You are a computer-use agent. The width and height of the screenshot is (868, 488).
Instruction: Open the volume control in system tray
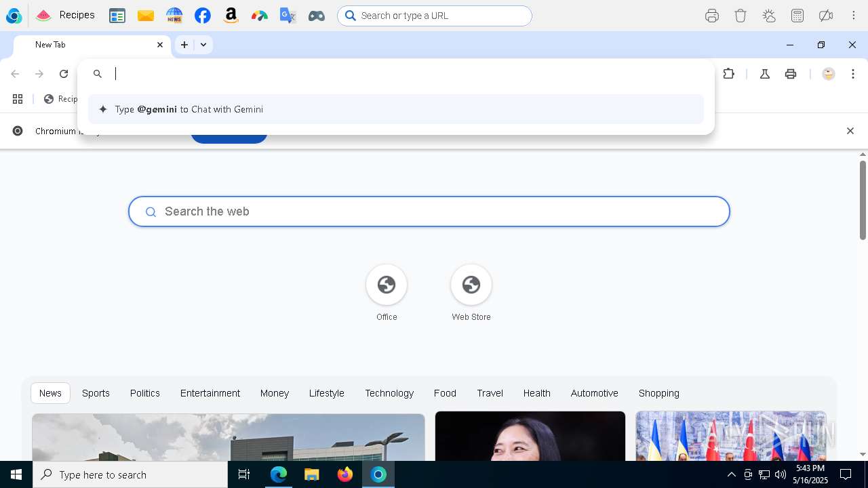tap(781, 474)
